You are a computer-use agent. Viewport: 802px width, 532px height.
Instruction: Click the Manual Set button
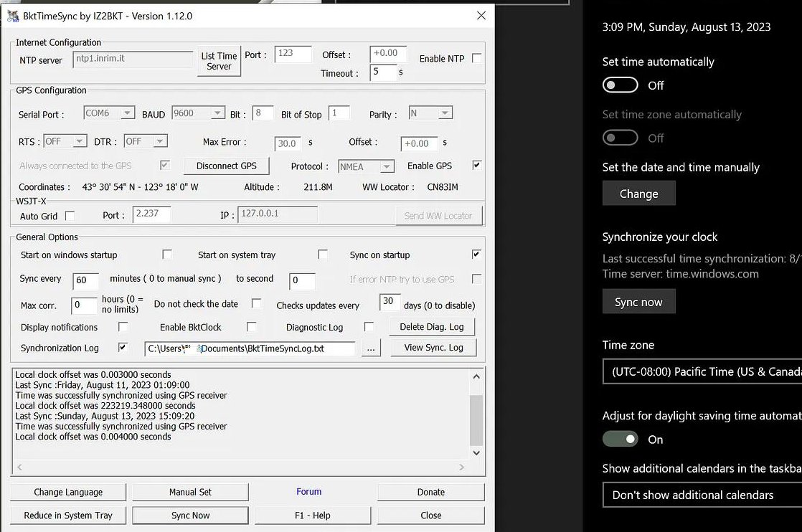click(190, 492)
